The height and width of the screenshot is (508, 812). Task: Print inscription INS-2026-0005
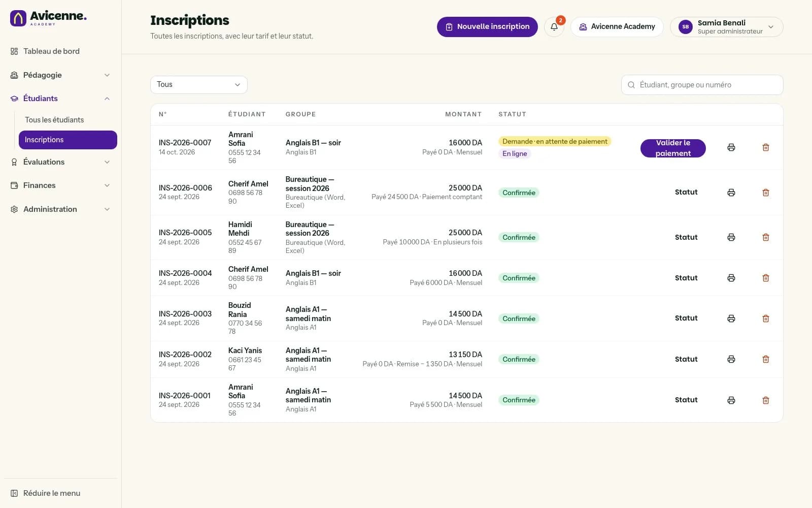731,237
